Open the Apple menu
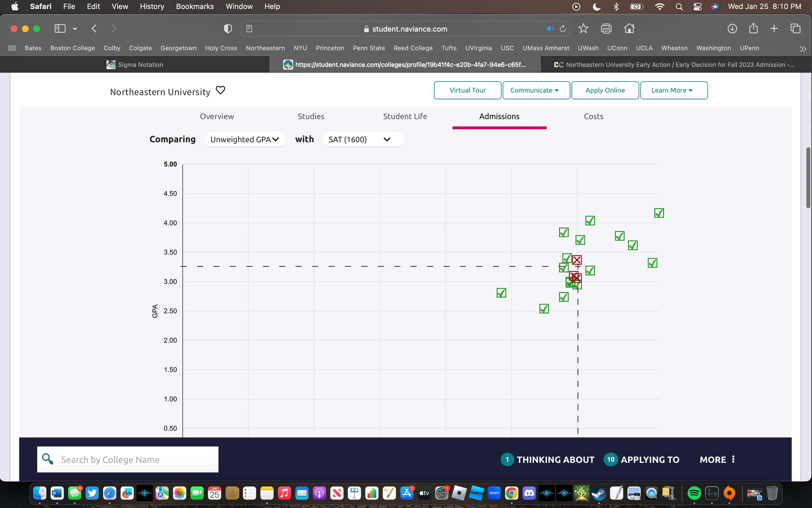 (15, 6)
